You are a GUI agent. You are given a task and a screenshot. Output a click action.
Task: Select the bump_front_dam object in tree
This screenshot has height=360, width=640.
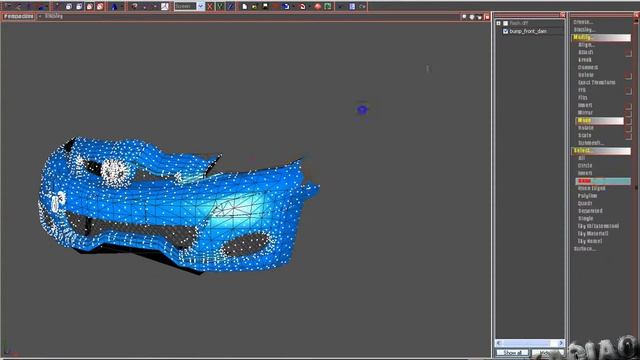coord(528,31)
